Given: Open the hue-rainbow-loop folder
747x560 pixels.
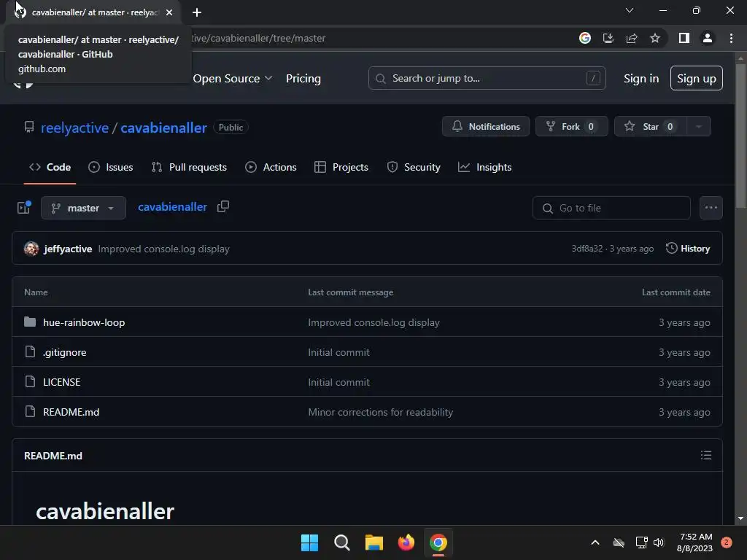Looking at the screenshot, I should (84, 322).
